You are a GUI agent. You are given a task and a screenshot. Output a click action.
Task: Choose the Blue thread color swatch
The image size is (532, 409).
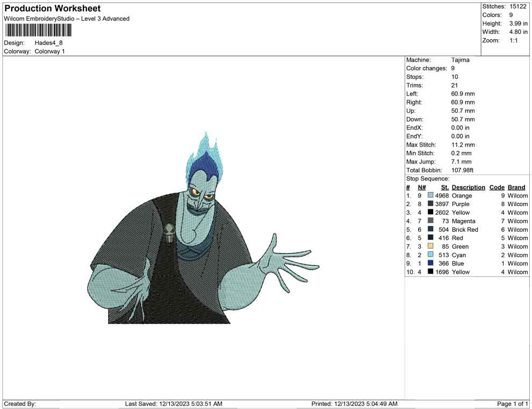[x=430, y=264]
